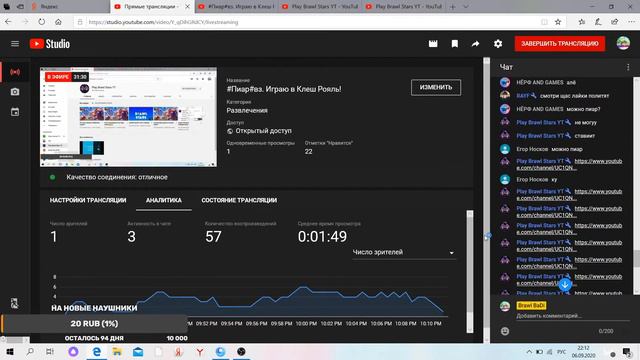The height and width of the screenshot is (360, 640).
Task: Open the browser favorites list icon
Action: pyautogui.click(x=582, y=22)
